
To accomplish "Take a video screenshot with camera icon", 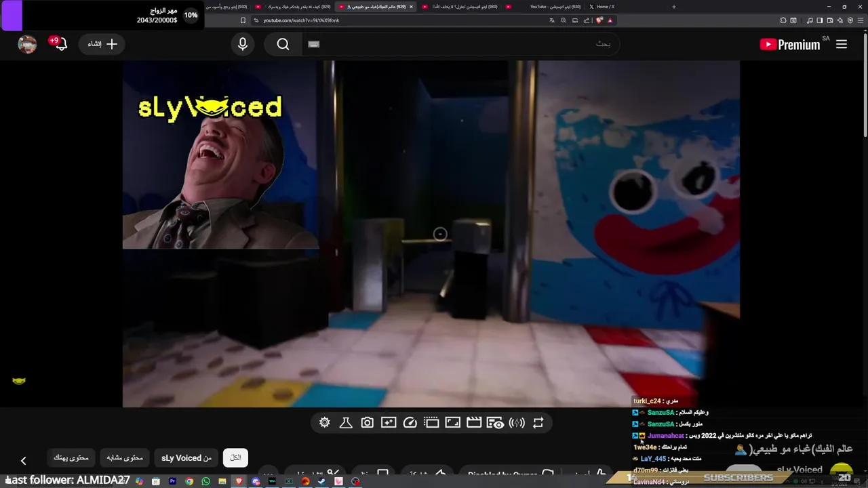I will (x=367, y=422).
